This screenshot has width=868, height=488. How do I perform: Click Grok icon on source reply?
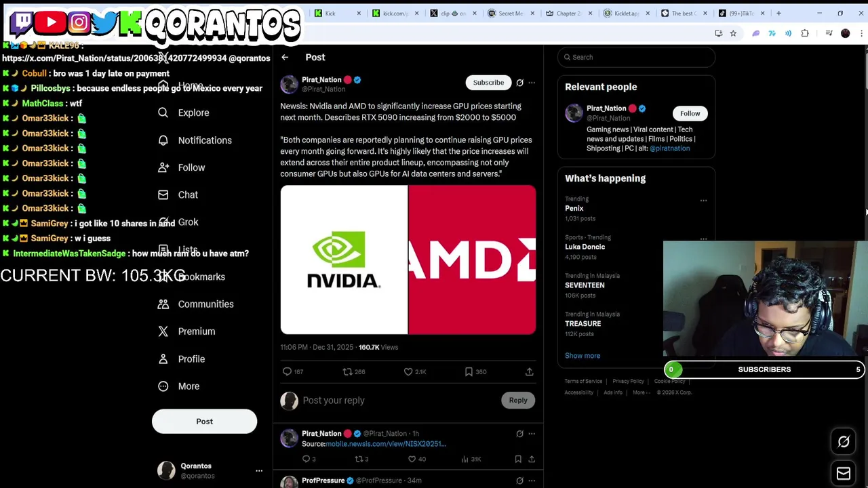[x=519, y=434]
